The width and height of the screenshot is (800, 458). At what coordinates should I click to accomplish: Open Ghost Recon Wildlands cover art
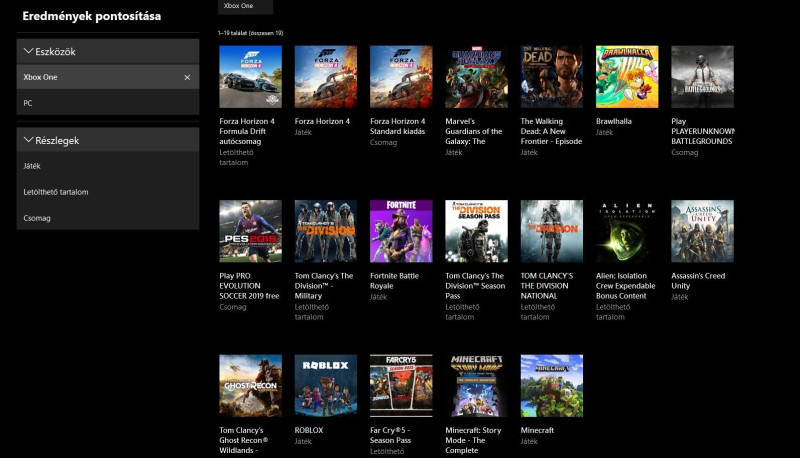[x=251, y=386]
